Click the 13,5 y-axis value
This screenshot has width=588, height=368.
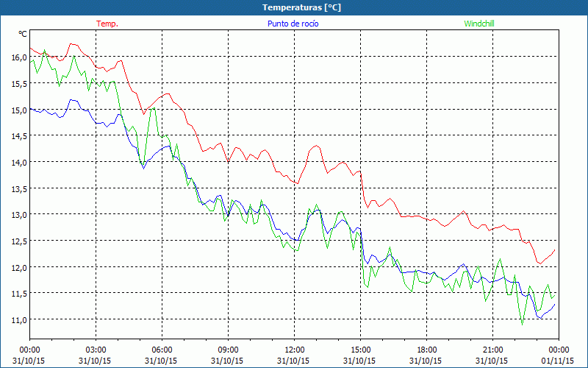(x=19, y=189)
